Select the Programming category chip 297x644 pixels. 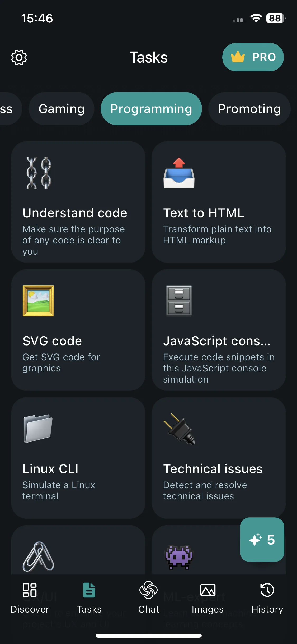(151, 109)
